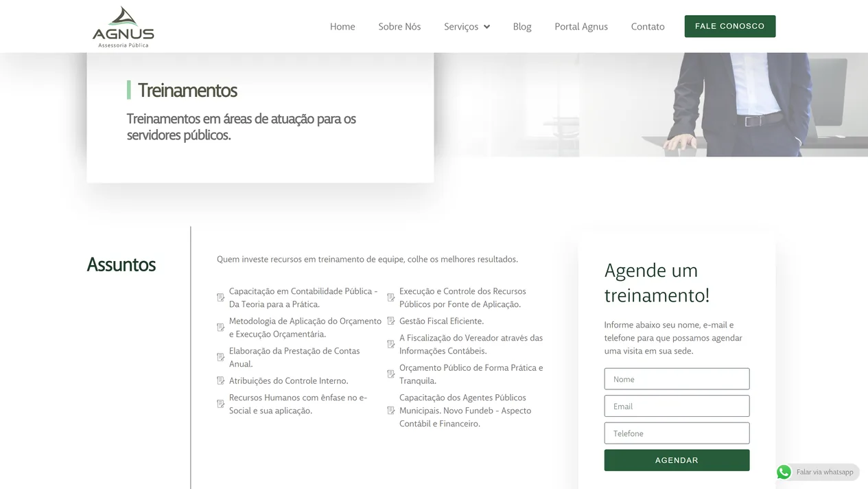This screenshot has width=868, height=489.
Task: Open the Sobre Nós page
Action: [399, 26]
